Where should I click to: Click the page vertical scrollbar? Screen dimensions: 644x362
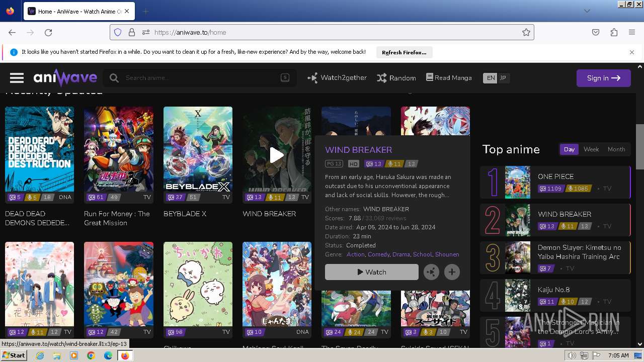(x=640, y=147)
